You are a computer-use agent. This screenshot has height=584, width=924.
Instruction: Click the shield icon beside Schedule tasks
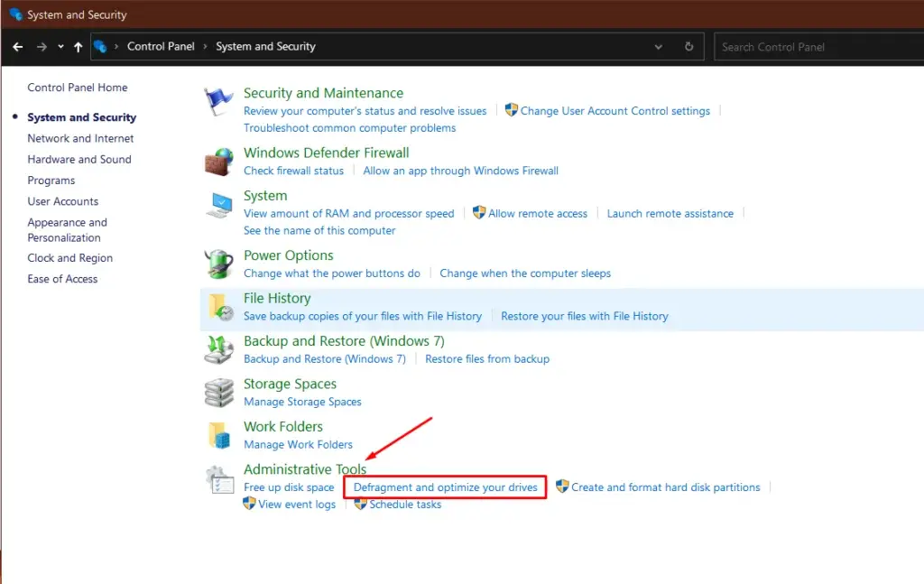pos(360,504)
